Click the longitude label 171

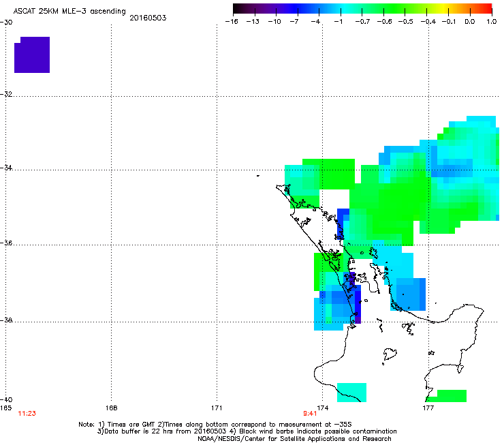click(x=217, y=408)
